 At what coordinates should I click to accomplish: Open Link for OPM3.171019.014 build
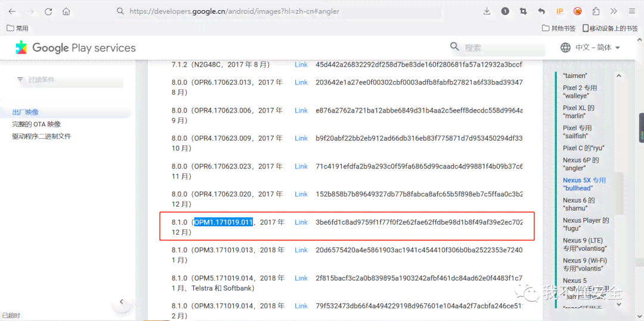[301, 306]
